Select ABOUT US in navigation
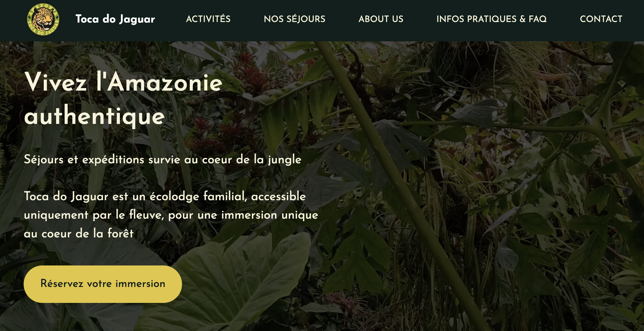Image resolution: width=644 pixels, height=331 pixels. tap(381, 19)
